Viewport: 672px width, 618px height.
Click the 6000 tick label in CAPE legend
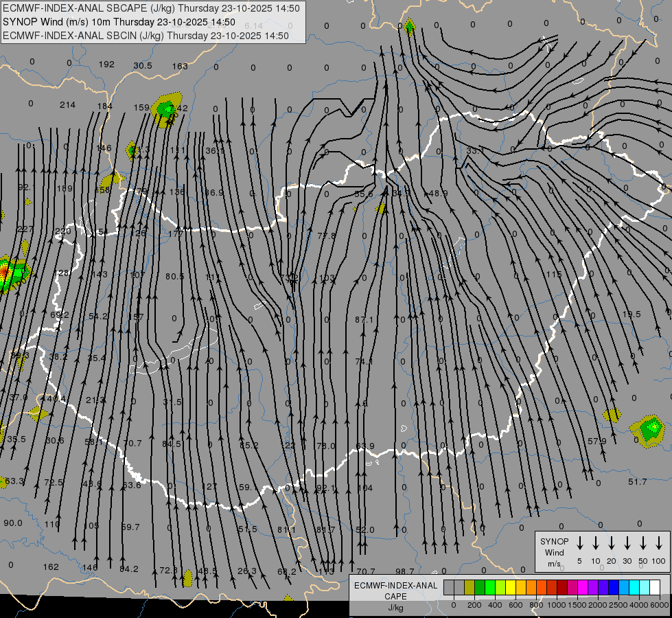[x=660, y=605]
